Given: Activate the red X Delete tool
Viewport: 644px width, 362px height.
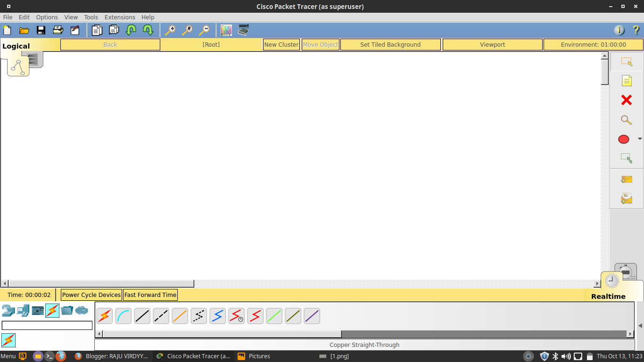Looking at the screenshot, I should 627,100.
